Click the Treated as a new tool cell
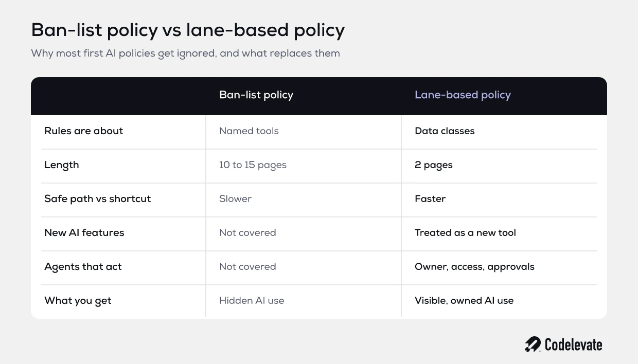 [x=465, y=233]
